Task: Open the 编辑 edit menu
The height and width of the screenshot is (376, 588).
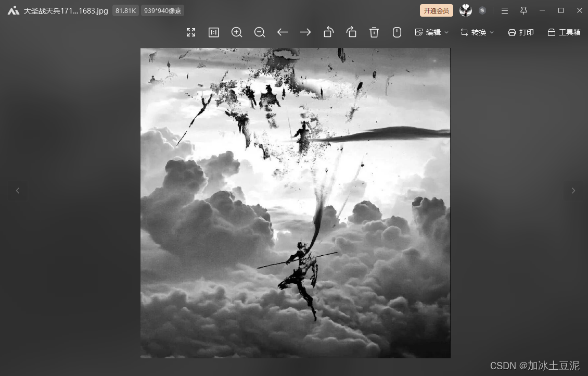Action: (431, 32)
